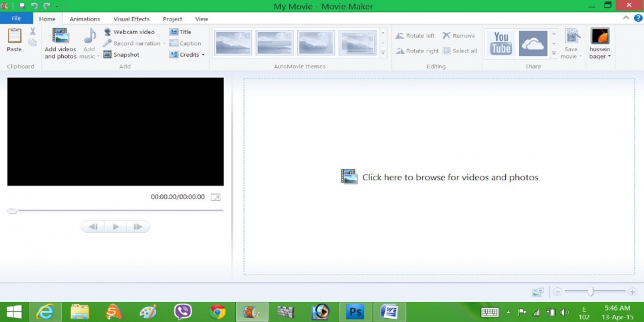Open the Credits dropdown arrow

(x=203, y=55)
